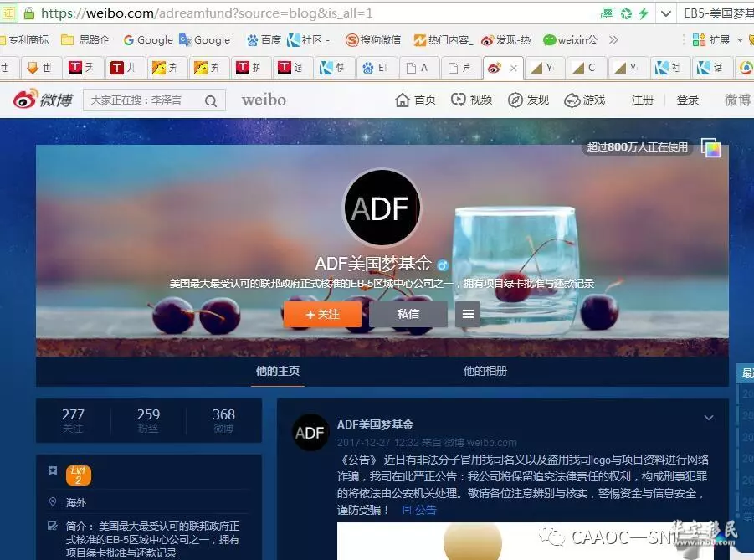Click the padlock secure site icon
The image size is (754, 560).
point(28,13)
